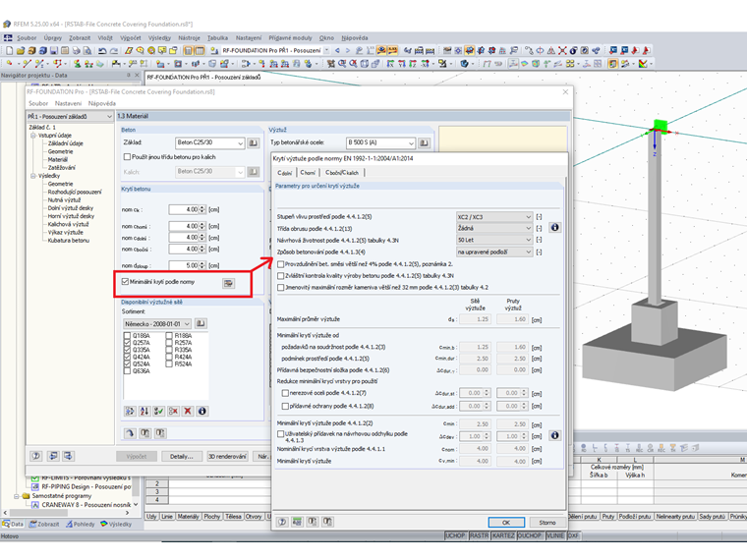Open minimum cover settings icon by norm checkbox
747x560 pixels.
pos(229,283)
